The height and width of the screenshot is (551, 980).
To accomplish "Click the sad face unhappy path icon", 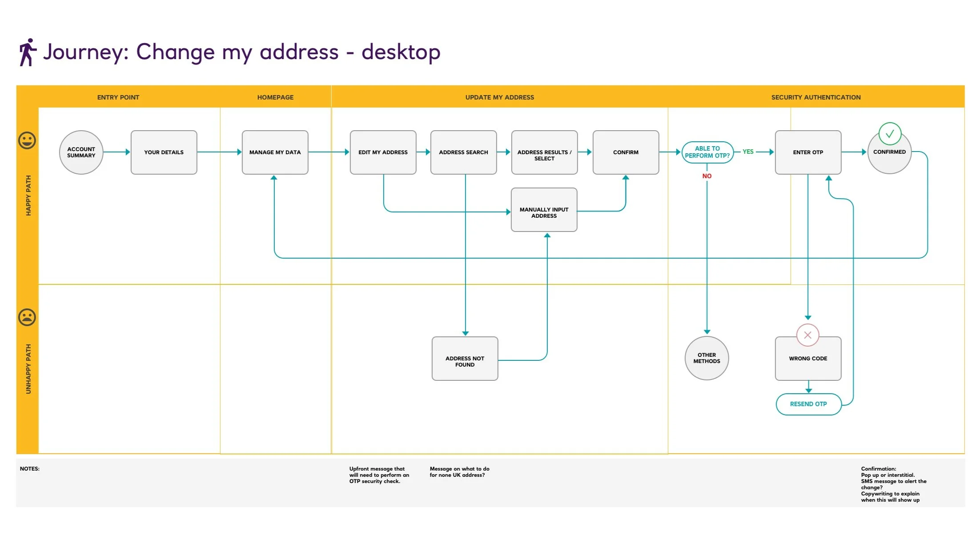I will click(x=27, y=317).
